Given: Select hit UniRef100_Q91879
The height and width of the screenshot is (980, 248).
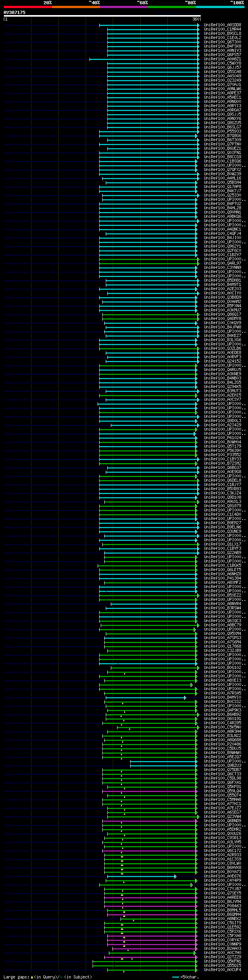Looking at the screenshot, I should 222,506.
